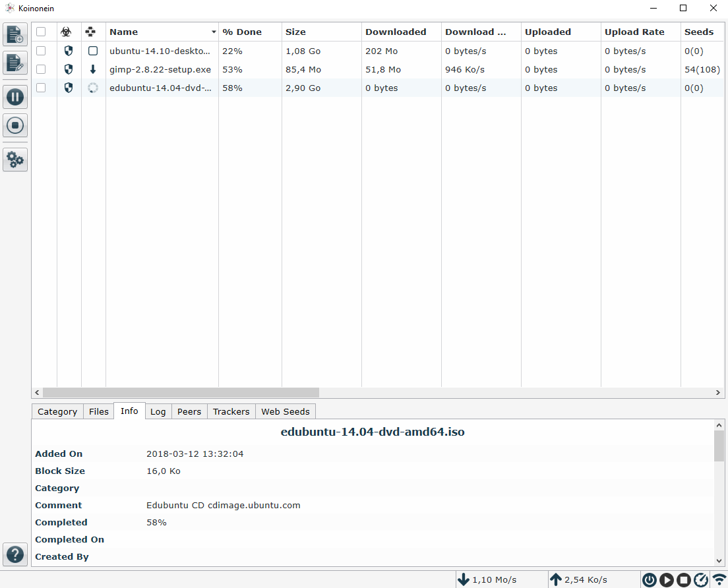Click the status column header icon
The width and height of the screenshot is (728, 588).
tap(90, 32)
